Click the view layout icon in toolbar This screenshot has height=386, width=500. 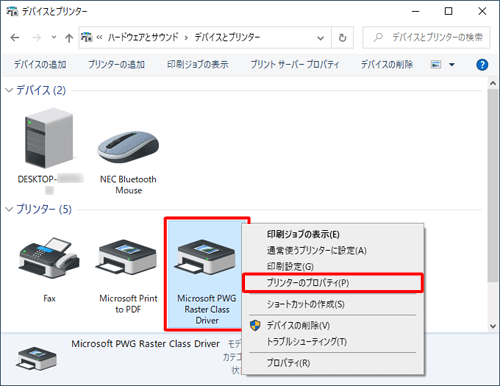(x=436, y=64)
